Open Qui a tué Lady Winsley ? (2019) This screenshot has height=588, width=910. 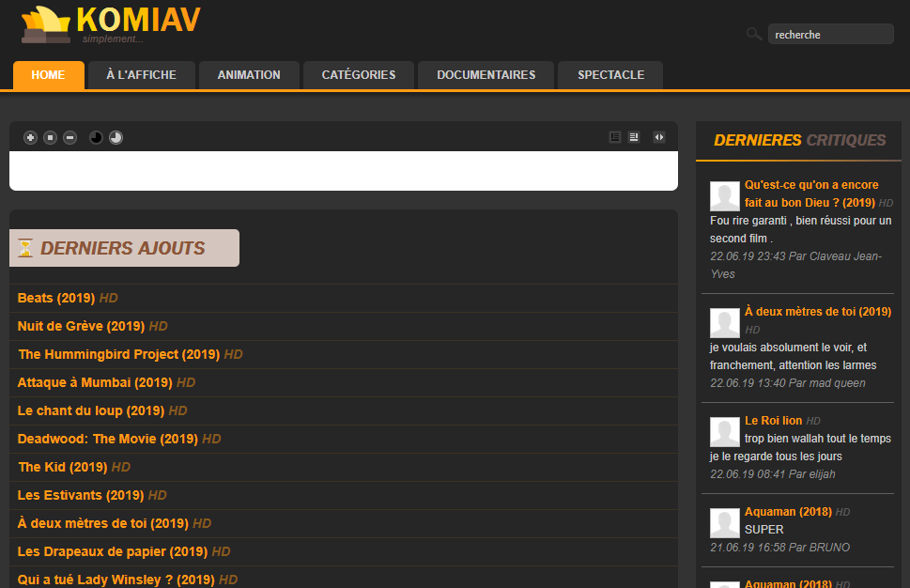point(116,580)
